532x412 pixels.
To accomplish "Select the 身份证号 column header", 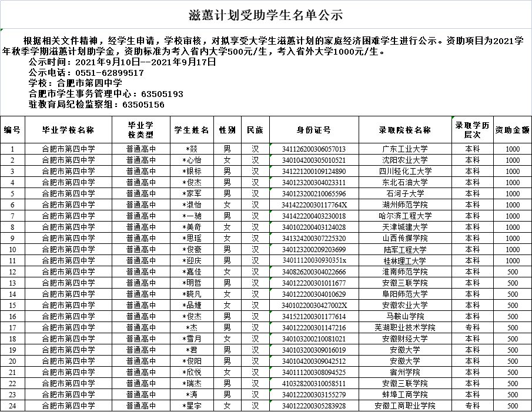I will [x=313, y=130].
